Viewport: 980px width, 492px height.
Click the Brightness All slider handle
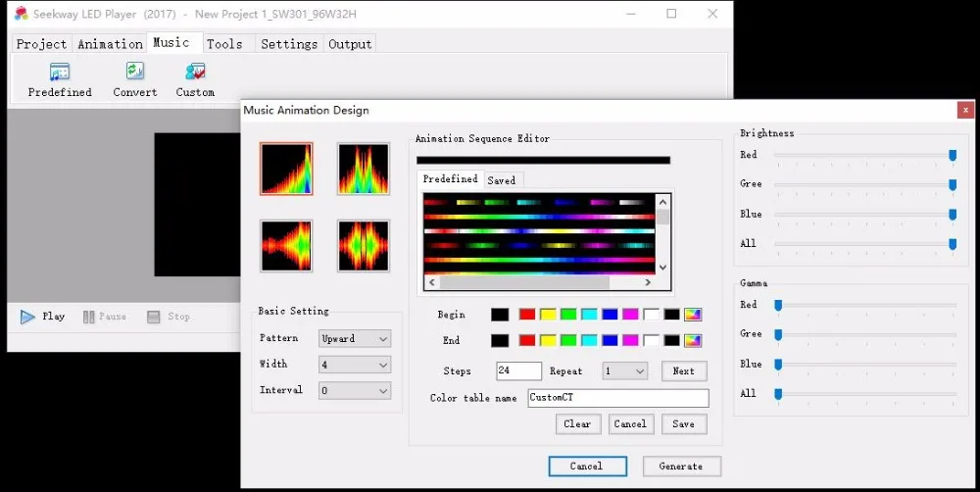953,244
